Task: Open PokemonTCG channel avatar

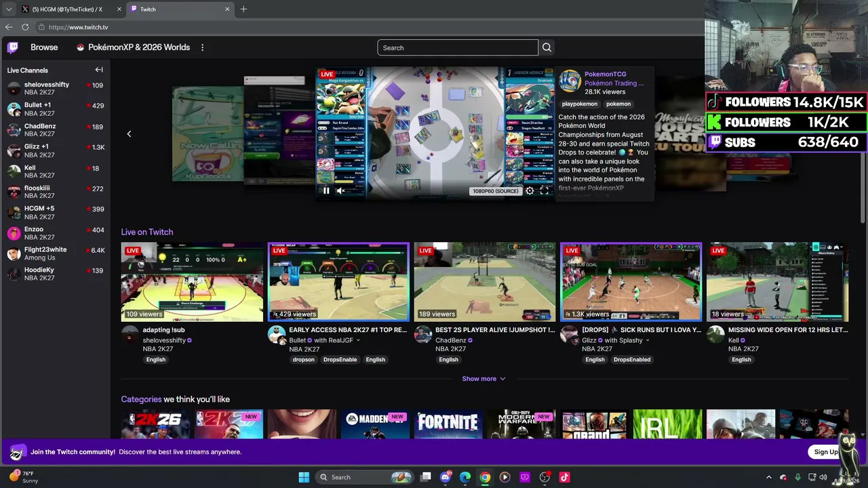Action: tap(570, 81)
